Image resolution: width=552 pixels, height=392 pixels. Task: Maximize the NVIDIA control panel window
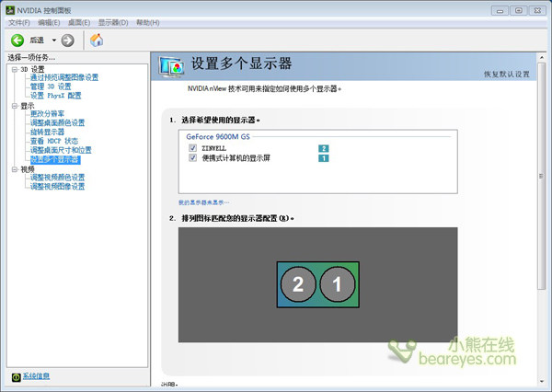[519, 10]
